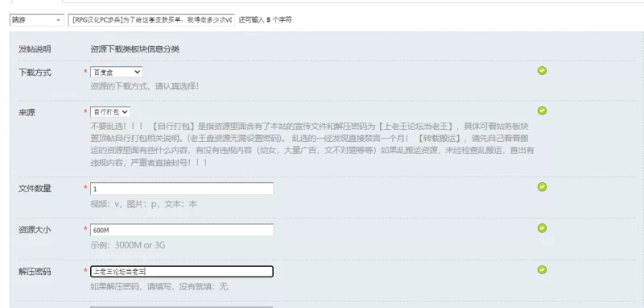Click the 资源下载类板块信息分类 heading text
The image size is (644, 308).
[x=135, y=49]
